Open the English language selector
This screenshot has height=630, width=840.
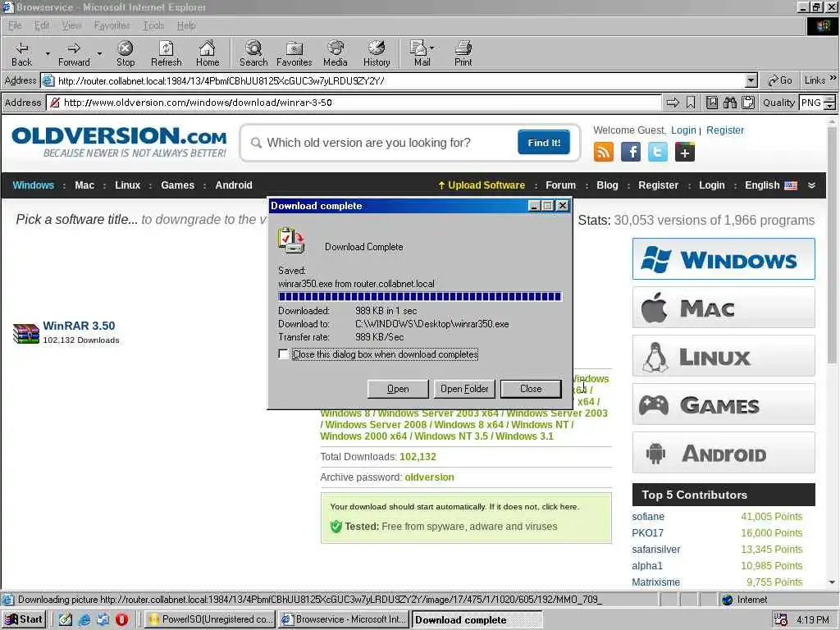click(770, 185)
